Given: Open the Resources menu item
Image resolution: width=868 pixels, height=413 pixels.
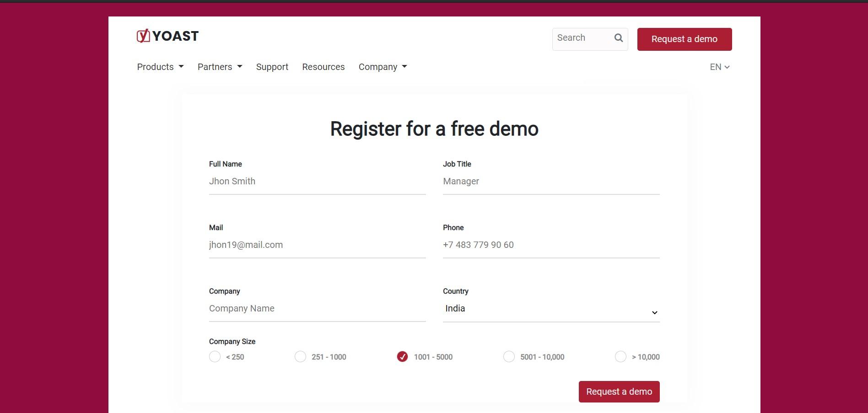Looking at the screenshot, I should point(323,66).
